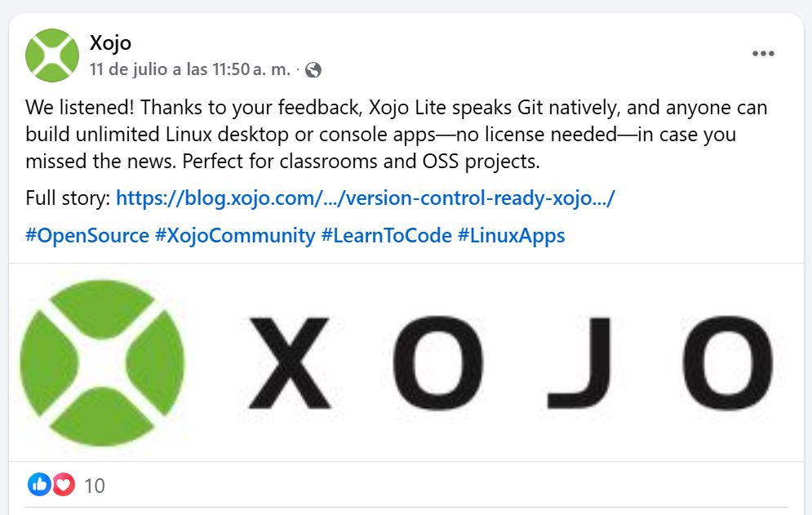812x515 pixels.
Task: Click the final O letter of the XOJO banner
Action: coord(728,362)
